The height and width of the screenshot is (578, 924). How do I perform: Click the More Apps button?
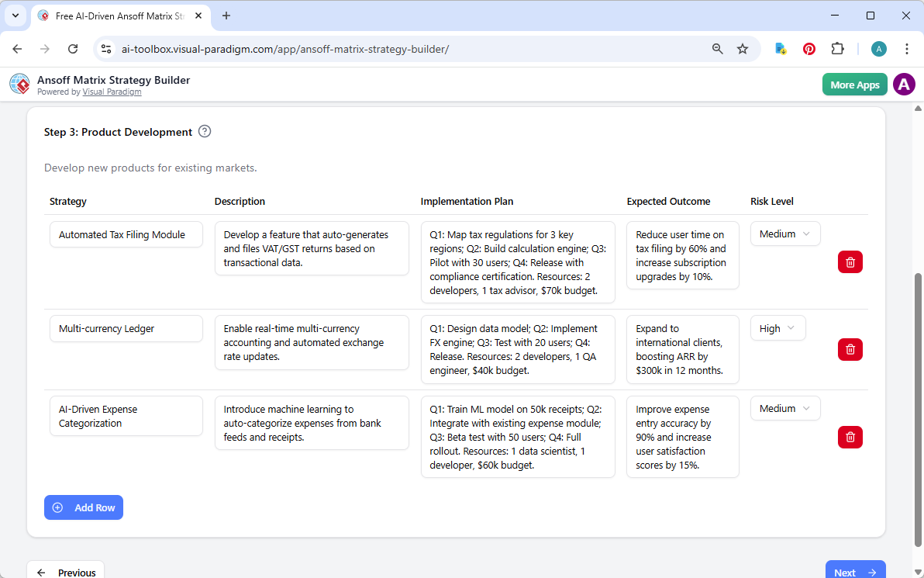[854, 84]
